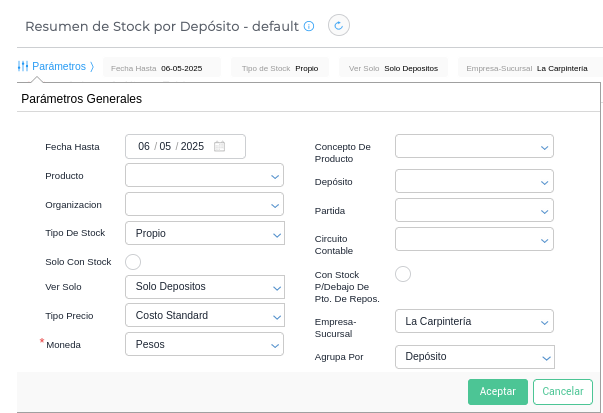Screen dimensions: 603x413
Task: Open the Concepto De Producto dropdown
Action: pyautogui.click(x=474, y=146)
